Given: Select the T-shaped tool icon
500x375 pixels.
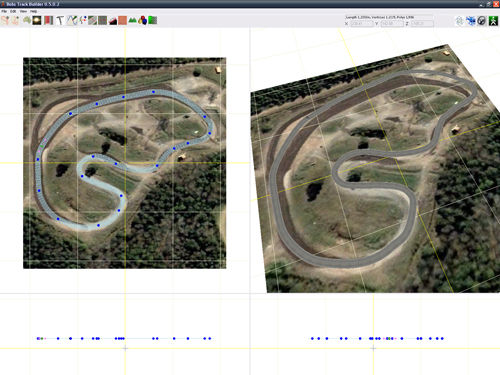Looking at the screenshot, I should [60, 20].
